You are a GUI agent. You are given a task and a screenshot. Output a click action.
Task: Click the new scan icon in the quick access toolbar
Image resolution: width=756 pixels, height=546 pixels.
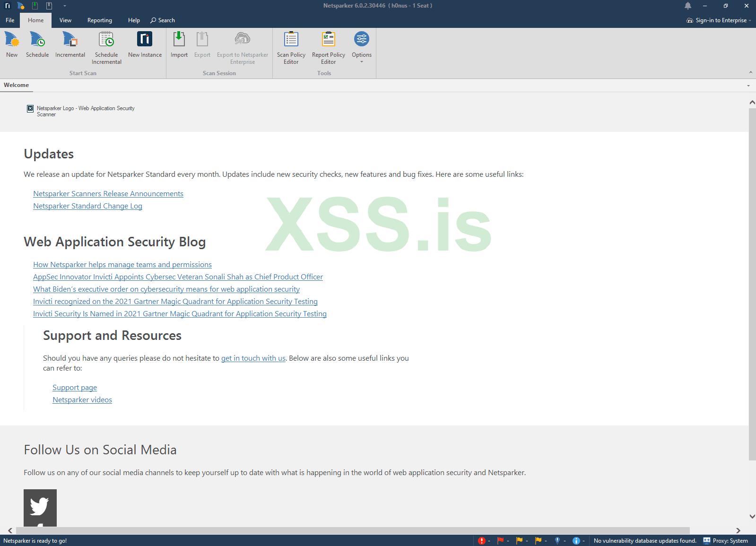tap(21, 6)
